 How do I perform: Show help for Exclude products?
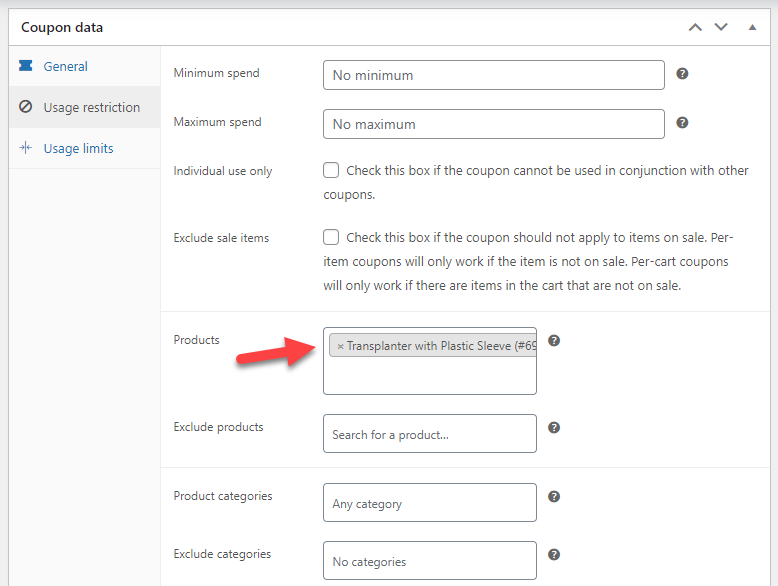[x=554, y=428]
